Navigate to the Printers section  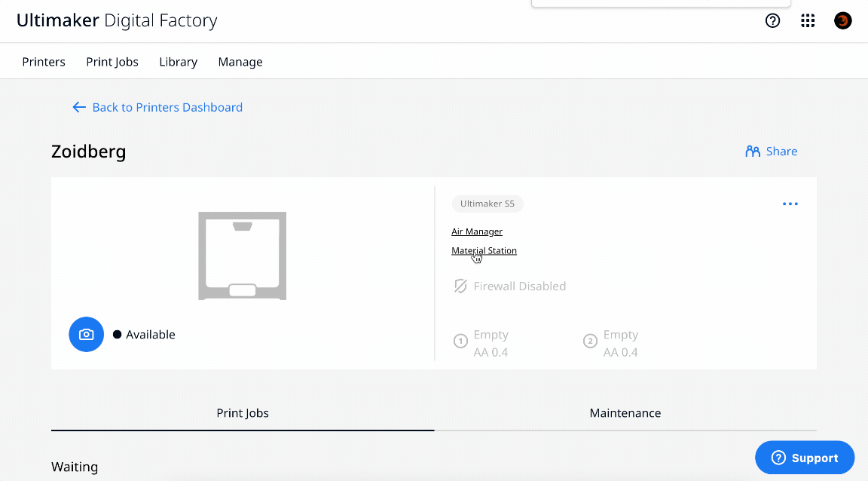tap(43, 62)
